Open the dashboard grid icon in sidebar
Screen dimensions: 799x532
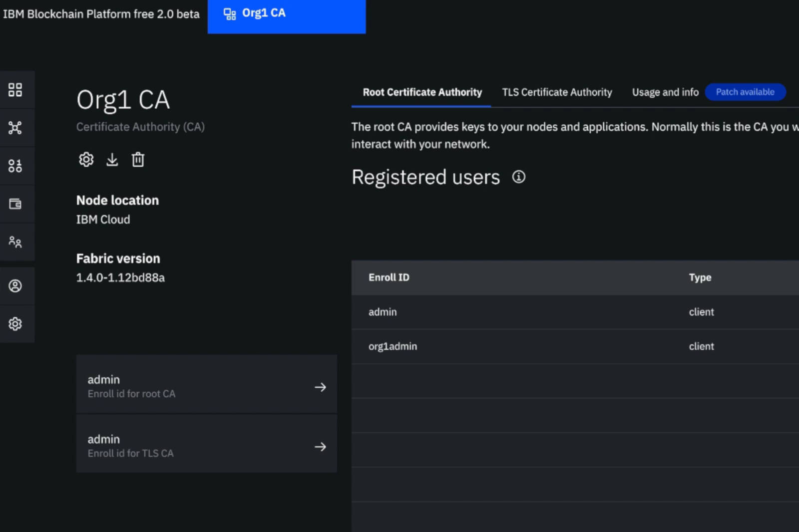pyautogui.click(x=15, y=90)
